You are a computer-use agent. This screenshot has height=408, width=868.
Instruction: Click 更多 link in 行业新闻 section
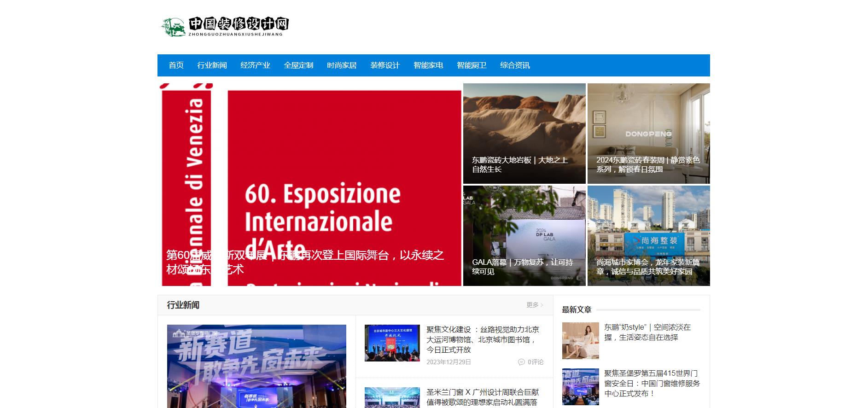tap(532, 305)
